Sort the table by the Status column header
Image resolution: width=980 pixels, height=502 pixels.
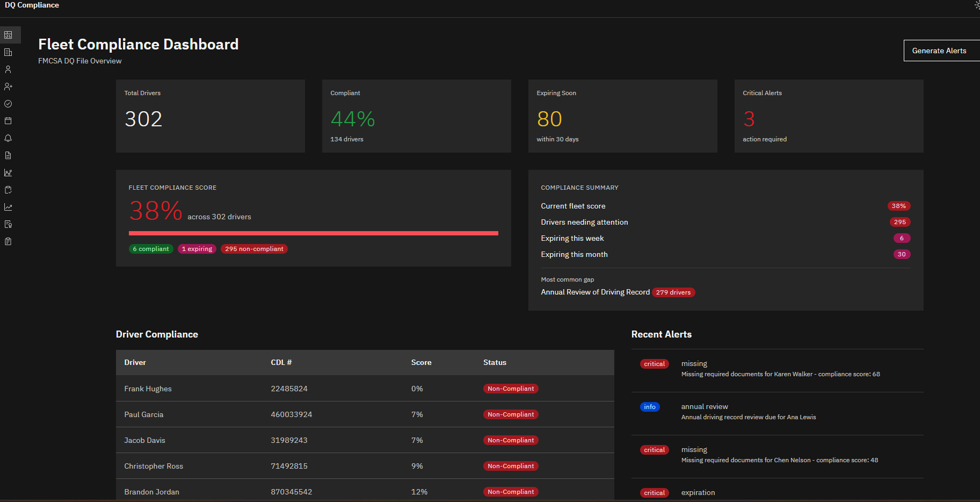[495, 362]
